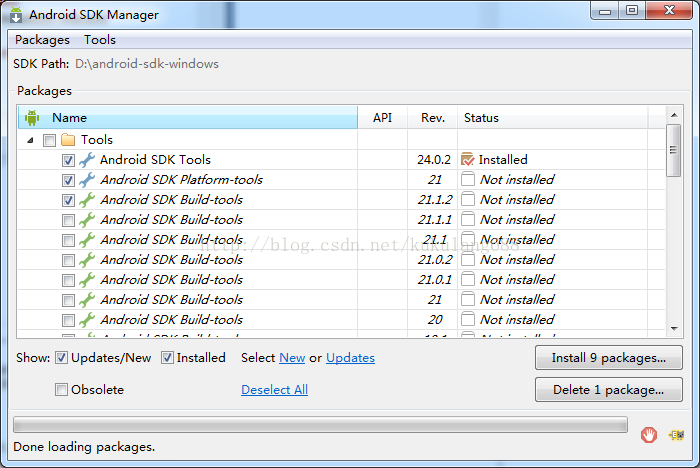The width and height of the screenshot is (700, 468).
Task: Click the Not installed status icon for Build-tools 21.0.2
Action: 467,259
